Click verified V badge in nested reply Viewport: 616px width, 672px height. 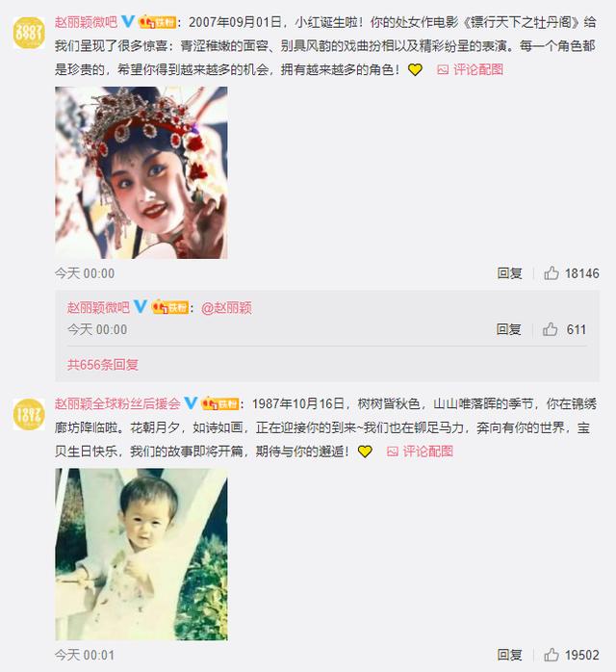coord(141,306)
